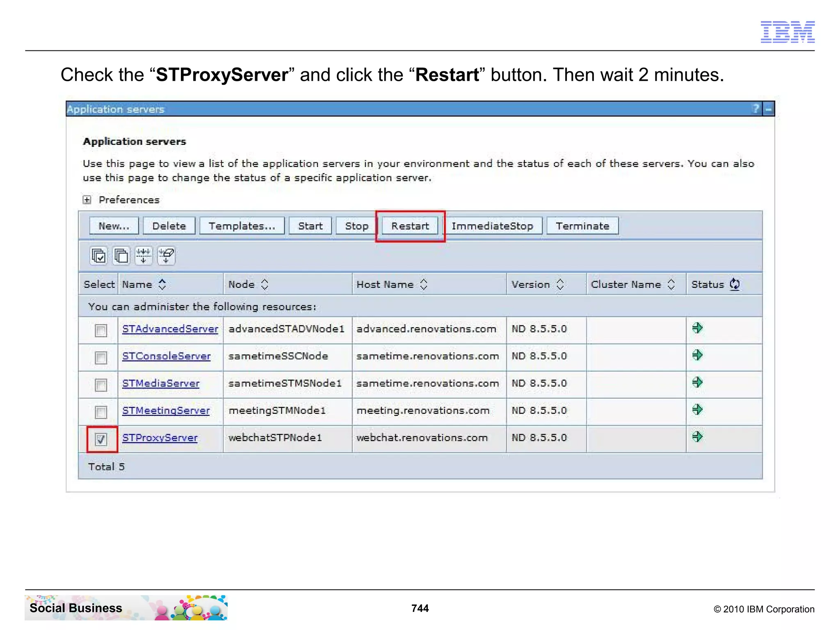Open the STMeetingServer link
This screenshot has height=630, width=840.
pyautogui.click(x=166, y=411)
